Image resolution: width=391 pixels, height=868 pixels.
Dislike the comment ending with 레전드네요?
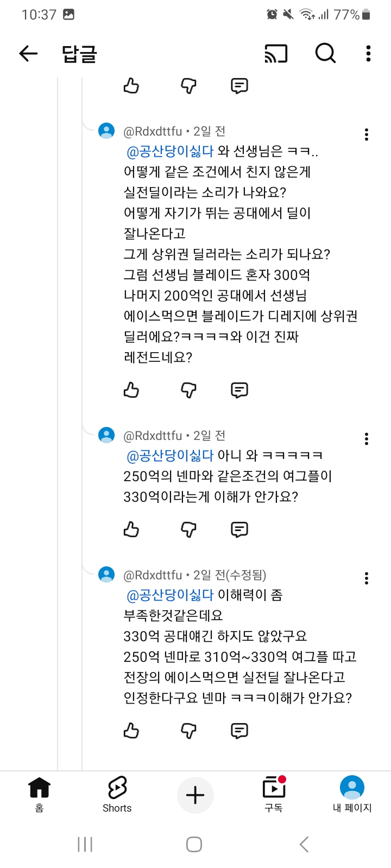pos(188,390)
